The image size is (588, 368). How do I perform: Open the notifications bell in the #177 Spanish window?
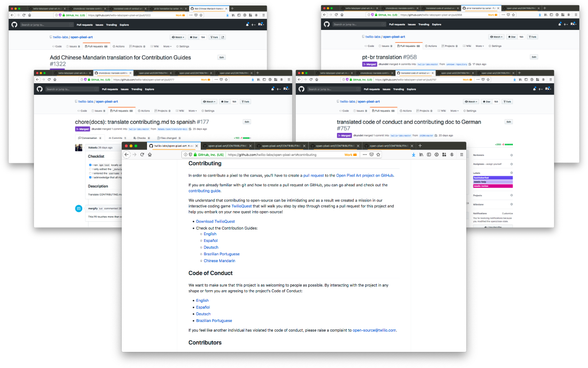[x=272, y=89]
